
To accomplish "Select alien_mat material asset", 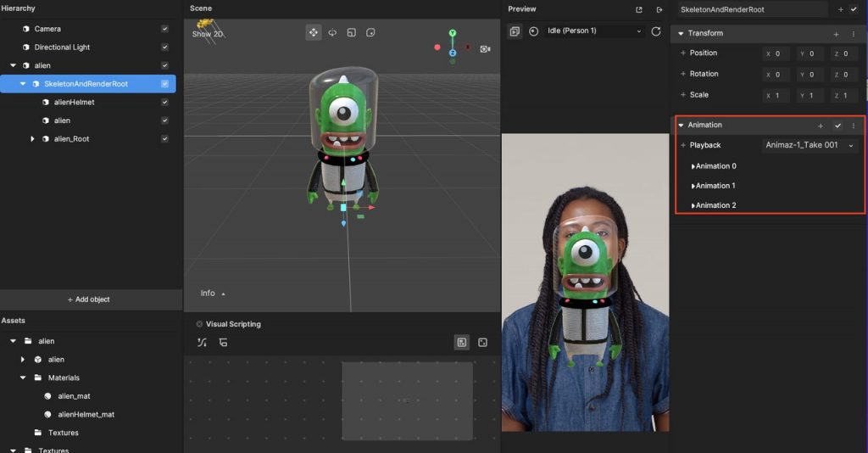I will 75,396.
